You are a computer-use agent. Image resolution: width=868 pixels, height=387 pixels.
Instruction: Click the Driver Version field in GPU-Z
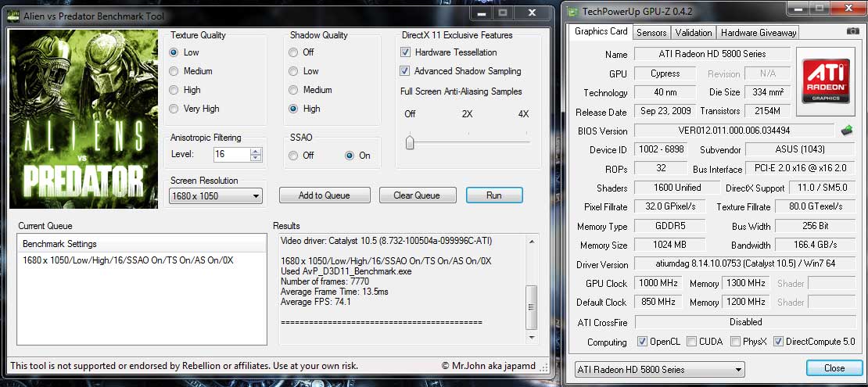pyautogui.click(x=744, y=264)
